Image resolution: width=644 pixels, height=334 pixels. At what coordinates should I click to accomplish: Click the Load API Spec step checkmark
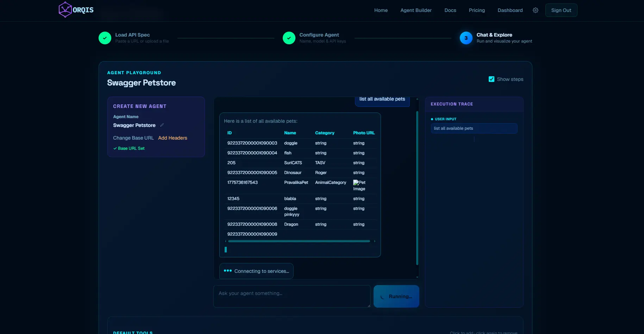click(105, 38)
